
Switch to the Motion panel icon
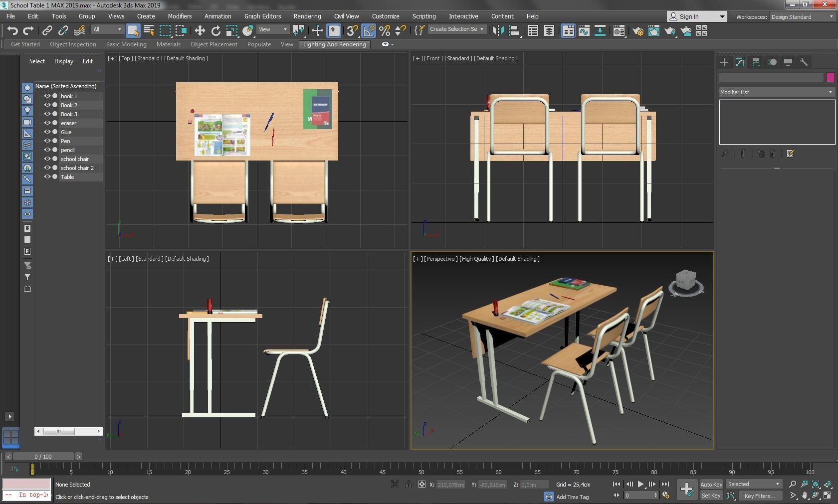(x=772, y=62)
